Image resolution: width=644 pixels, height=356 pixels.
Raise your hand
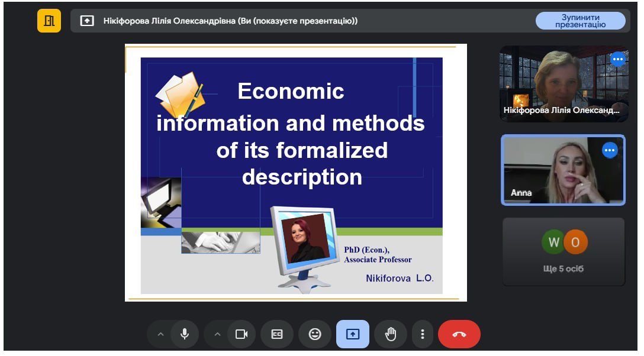pyautogui.click(x=391, y=334)
